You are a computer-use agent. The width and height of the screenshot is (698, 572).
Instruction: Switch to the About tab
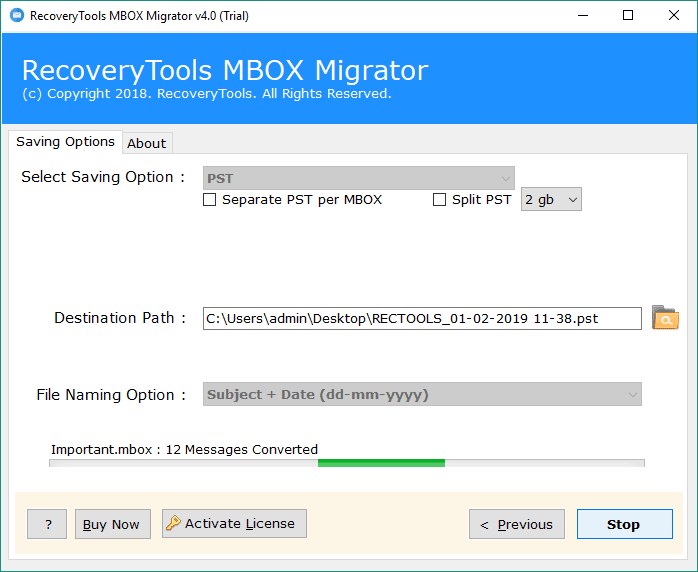point(146,143)
